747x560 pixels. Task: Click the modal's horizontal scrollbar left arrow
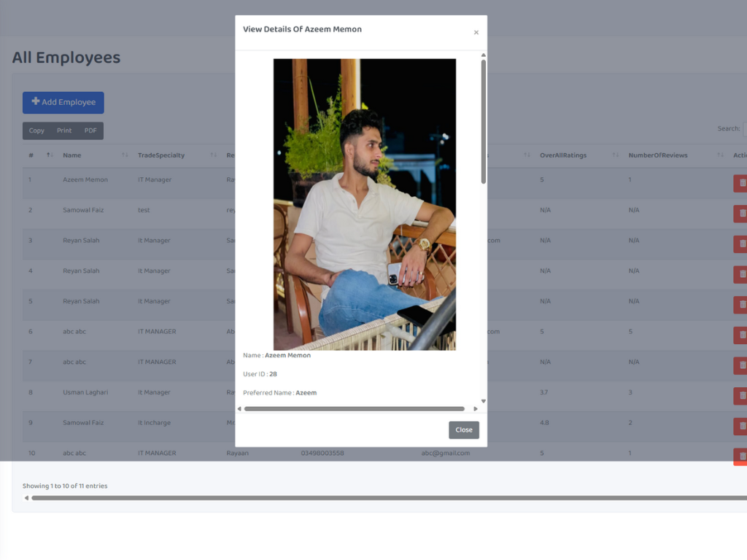click(x=239, y=409)
